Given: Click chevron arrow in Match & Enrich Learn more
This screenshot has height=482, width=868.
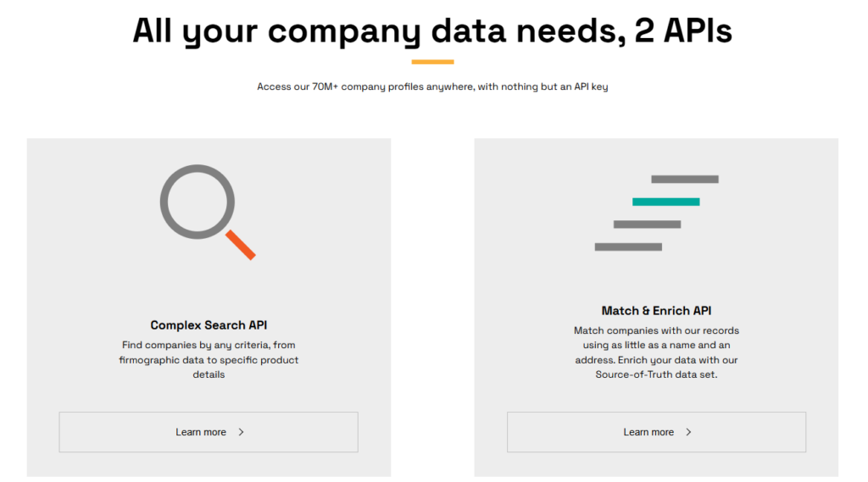Looking at the screenshot, I should coord(688,432).
